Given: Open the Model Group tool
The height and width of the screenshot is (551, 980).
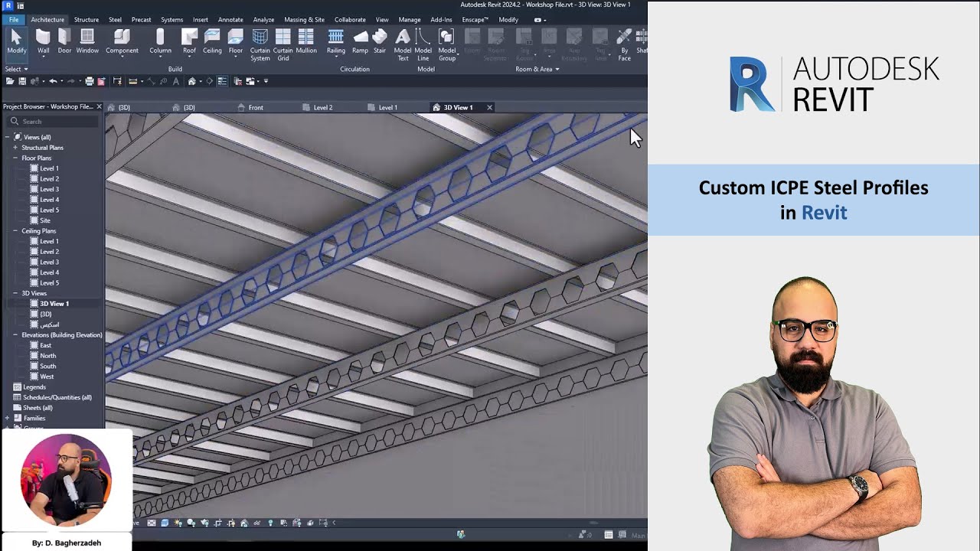Looking at the screenshot, I should click(x=447, y=45).
